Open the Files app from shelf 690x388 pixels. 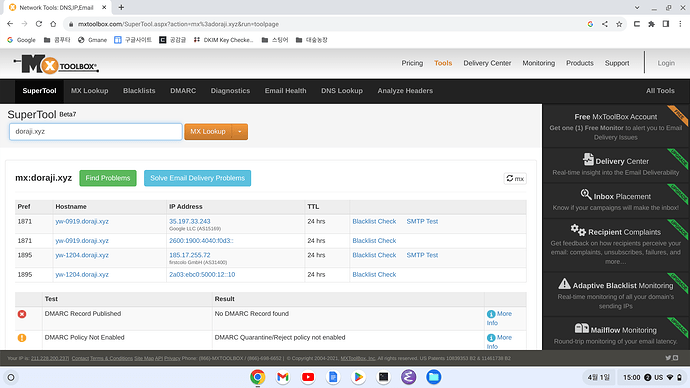click(x=433, y=377)
